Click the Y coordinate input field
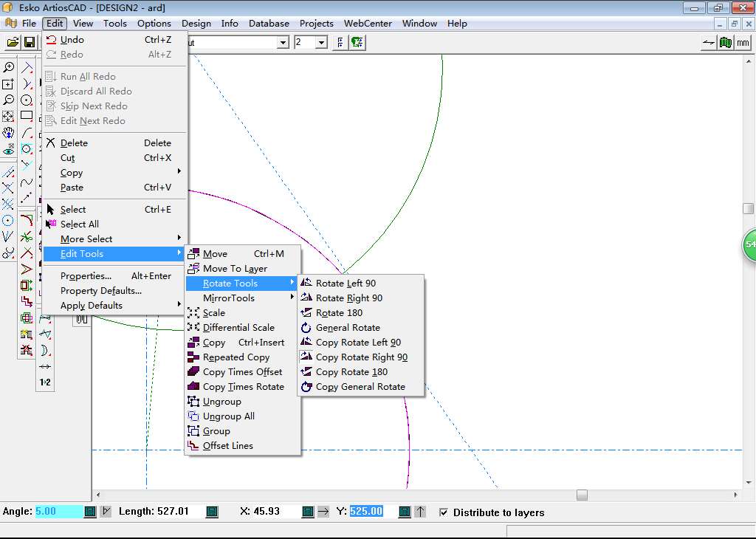The height and width of the screenshot is (539, 756). point(366,512)
